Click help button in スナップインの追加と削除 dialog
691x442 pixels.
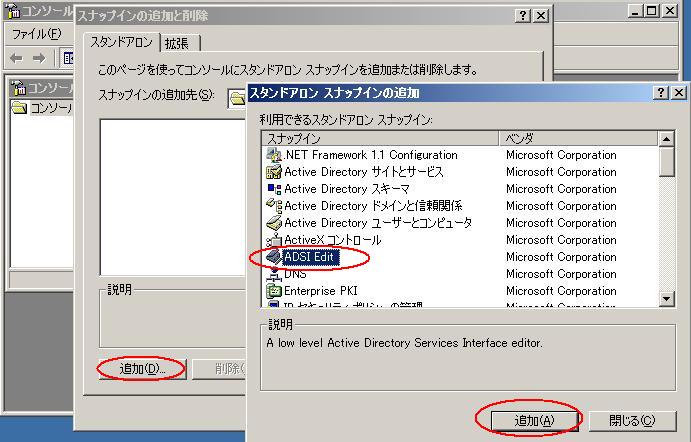[x=523, y=15]
